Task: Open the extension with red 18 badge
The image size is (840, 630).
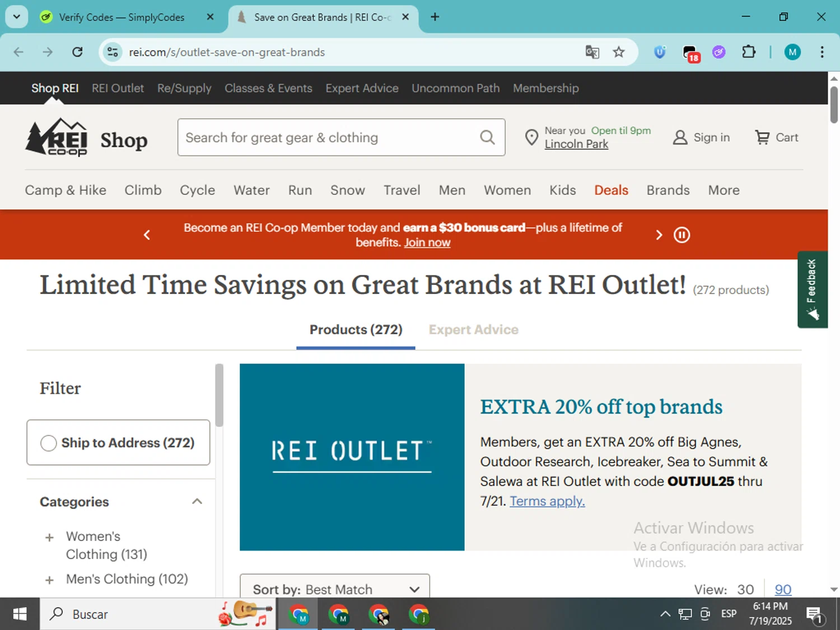Action: point(691,53)
